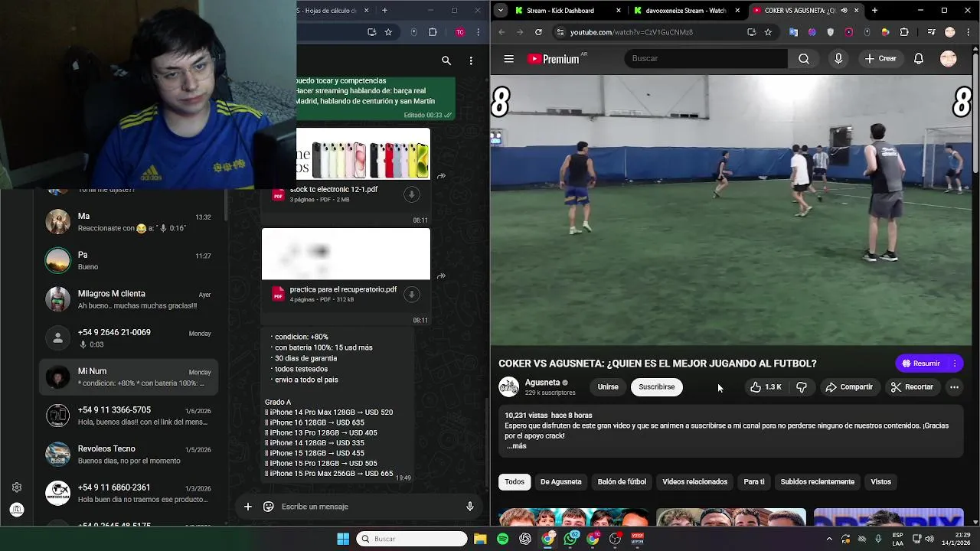Select the Balón de fútbol chip

coord(622,482)
